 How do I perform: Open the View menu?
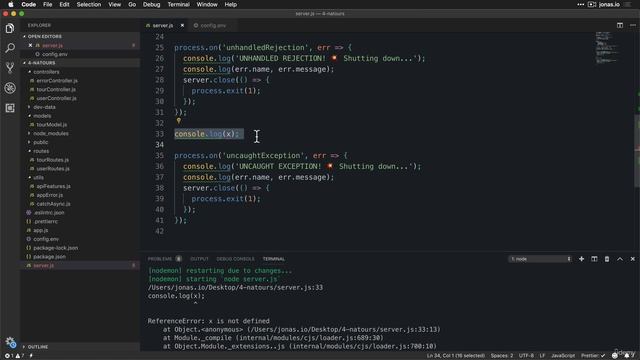click(x=114, y=4)
